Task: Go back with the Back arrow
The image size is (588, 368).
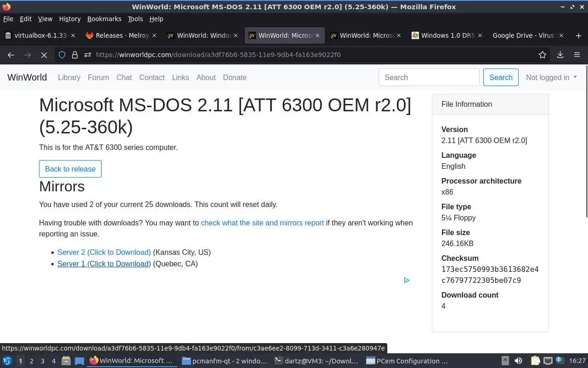Action: [x=11, y=55]
